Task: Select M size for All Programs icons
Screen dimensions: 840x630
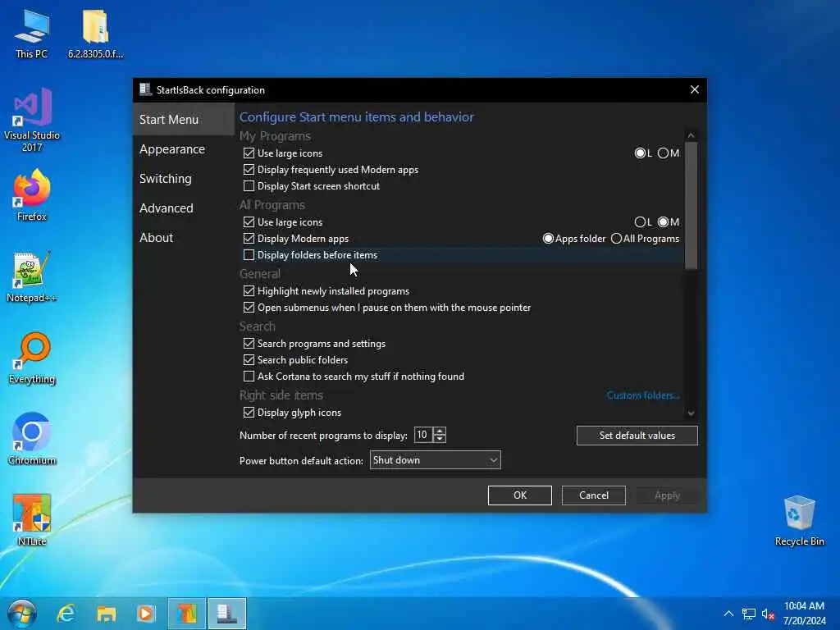Action: tap(663, 221)
